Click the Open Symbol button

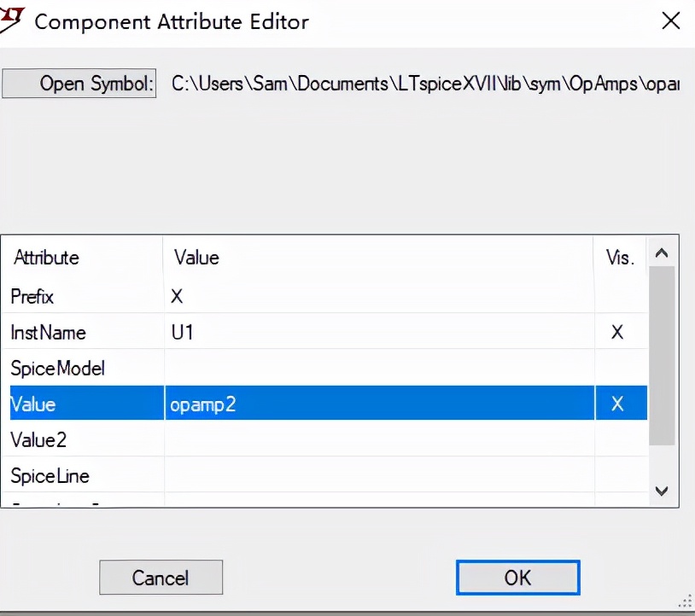tap(79, 84)
